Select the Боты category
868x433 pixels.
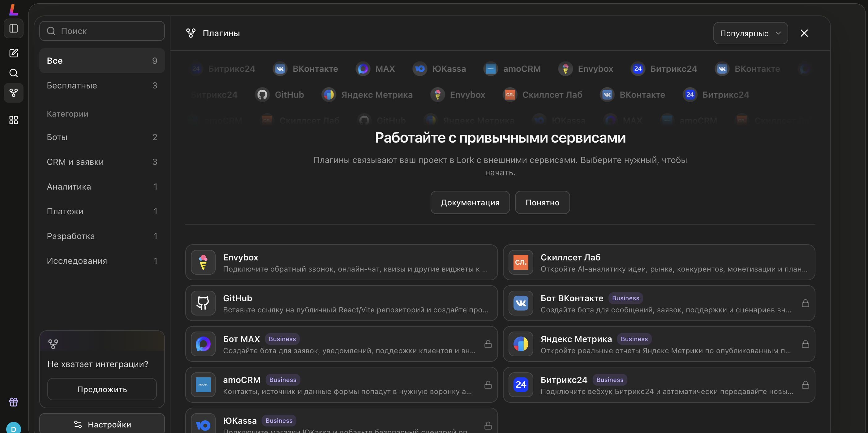102,137
